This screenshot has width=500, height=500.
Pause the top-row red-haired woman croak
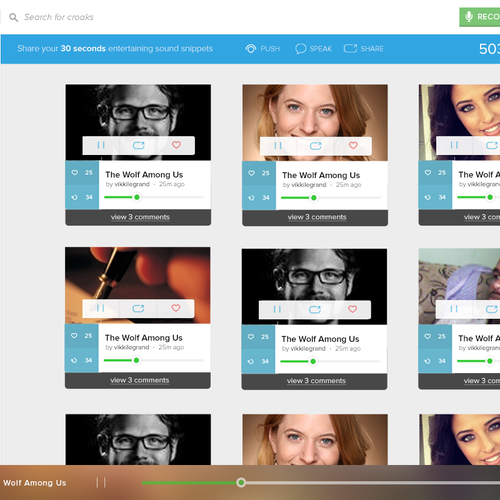[278, 146]
